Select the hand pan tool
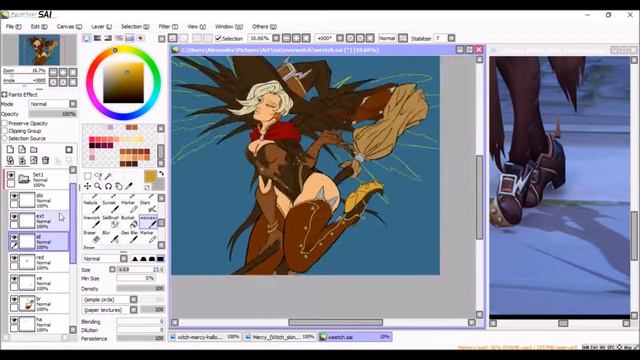The image size is (640, 360). click(x=119, y=187)
